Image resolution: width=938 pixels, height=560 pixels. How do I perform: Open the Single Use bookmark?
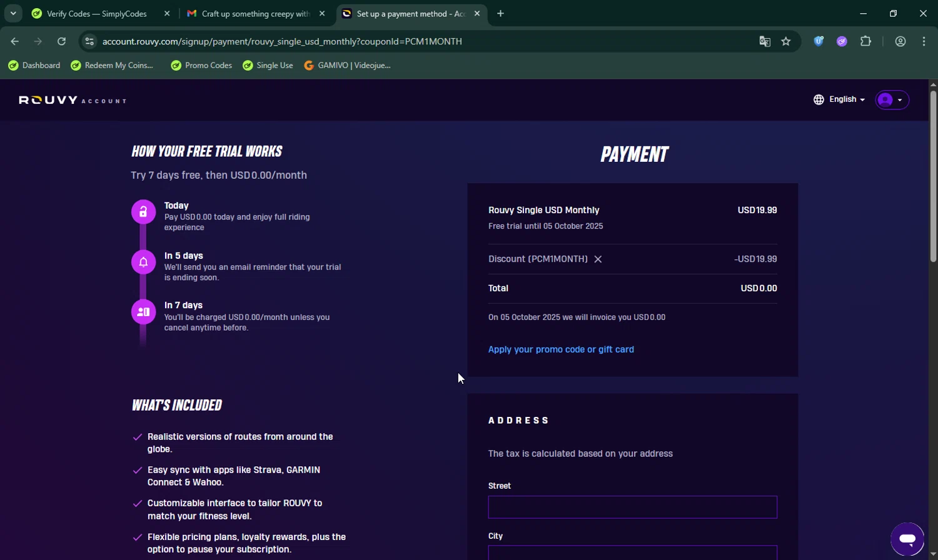[268, 66]
